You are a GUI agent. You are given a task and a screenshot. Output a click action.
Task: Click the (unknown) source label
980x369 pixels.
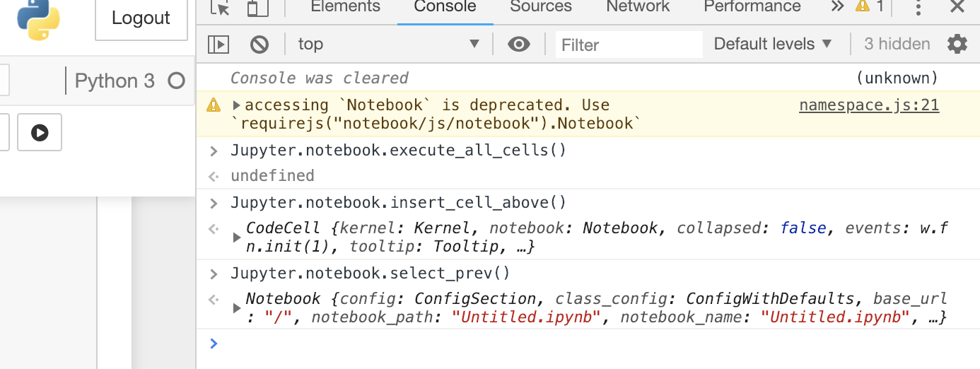point(897,78)
